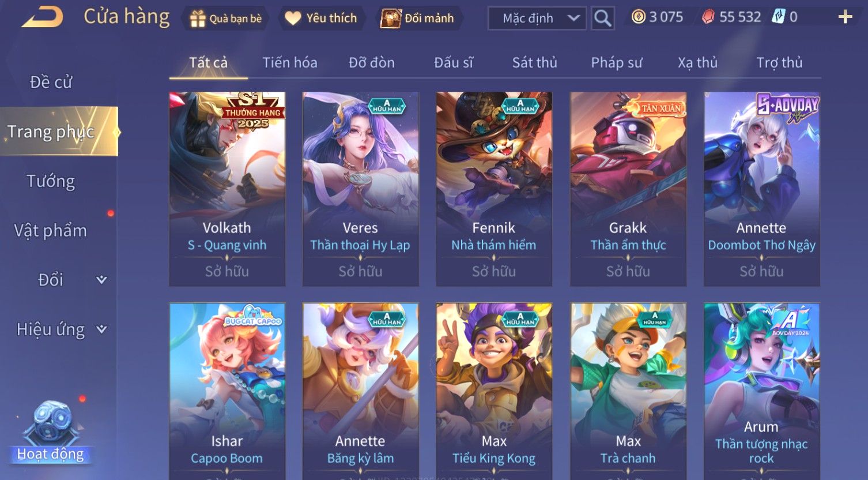Select the Ishar Capoo Boom skin card
Image resolution: width=868 pixels, height=480 pixels.
[227, 391]
